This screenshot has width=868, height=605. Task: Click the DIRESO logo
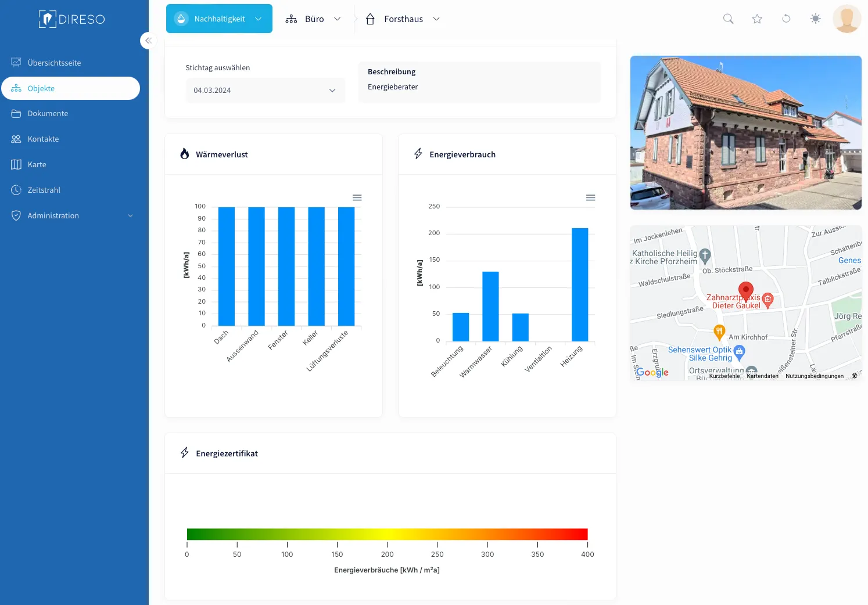tap(71, 19)
